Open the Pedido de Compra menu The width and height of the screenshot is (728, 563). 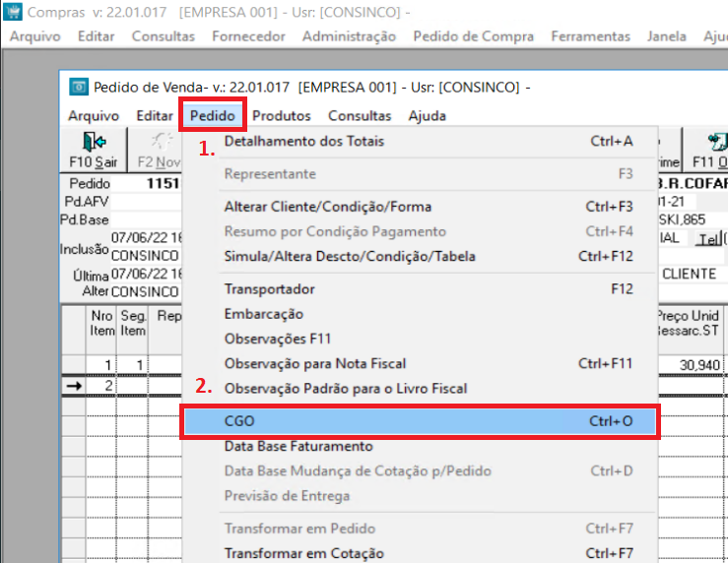click(474, 36)
